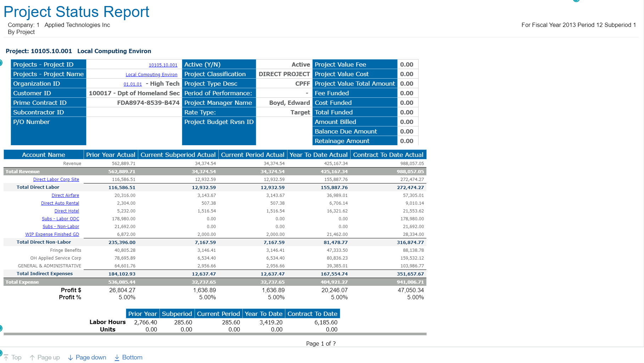The image size is (644, 363).
Task: Click the Page down arrow button
Action: tap(87, 357)
